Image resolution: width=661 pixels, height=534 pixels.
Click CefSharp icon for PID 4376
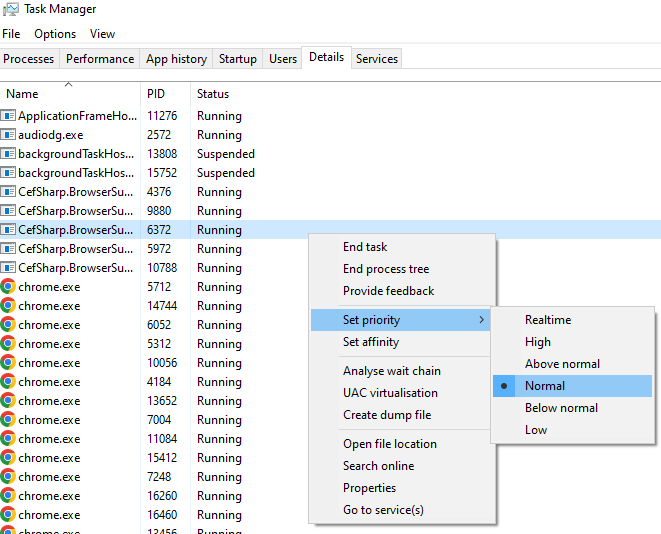pos(9,192)
